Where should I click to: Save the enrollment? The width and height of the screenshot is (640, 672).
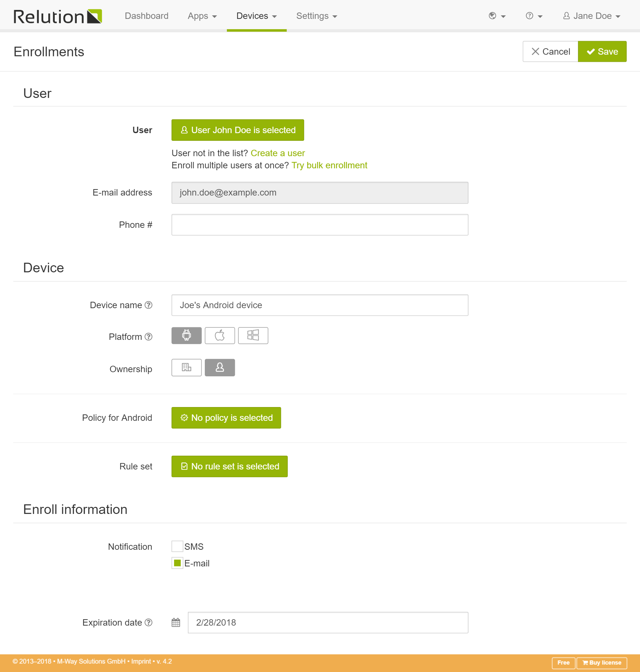pos(602,52)
